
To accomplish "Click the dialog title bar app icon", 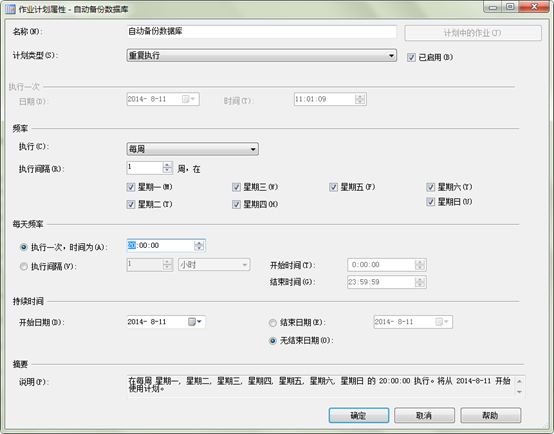I will tap(11, 9).
